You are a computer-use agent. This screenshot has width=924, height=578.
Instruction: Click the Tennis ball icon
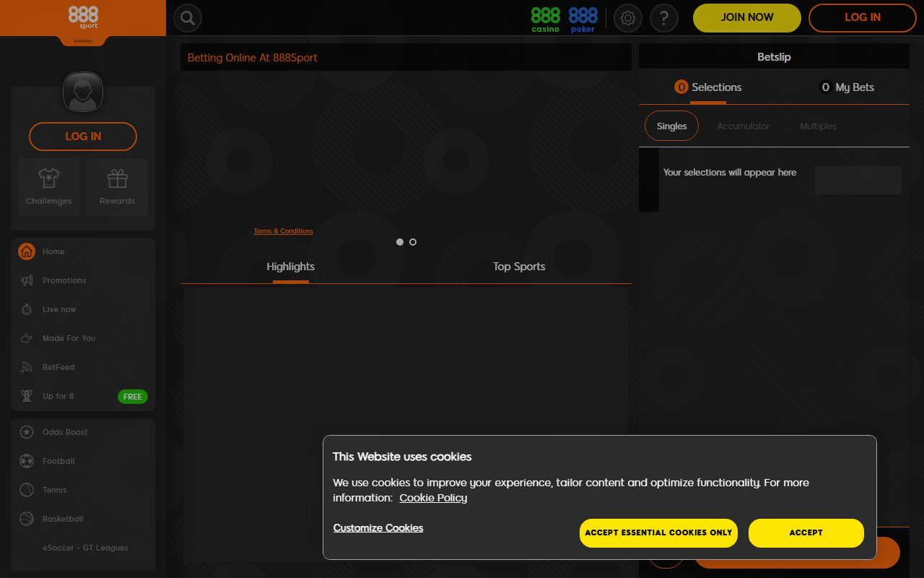click(27, 490)
